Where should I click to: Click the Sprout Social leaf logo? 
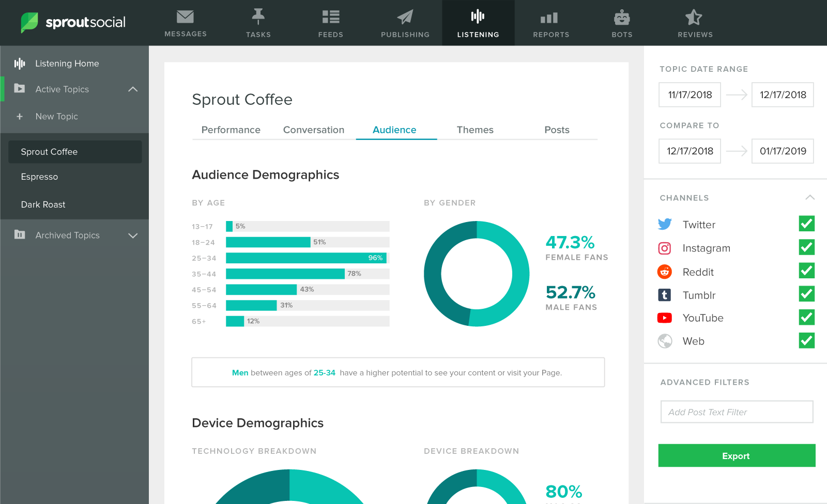click(x=29, y=22)
